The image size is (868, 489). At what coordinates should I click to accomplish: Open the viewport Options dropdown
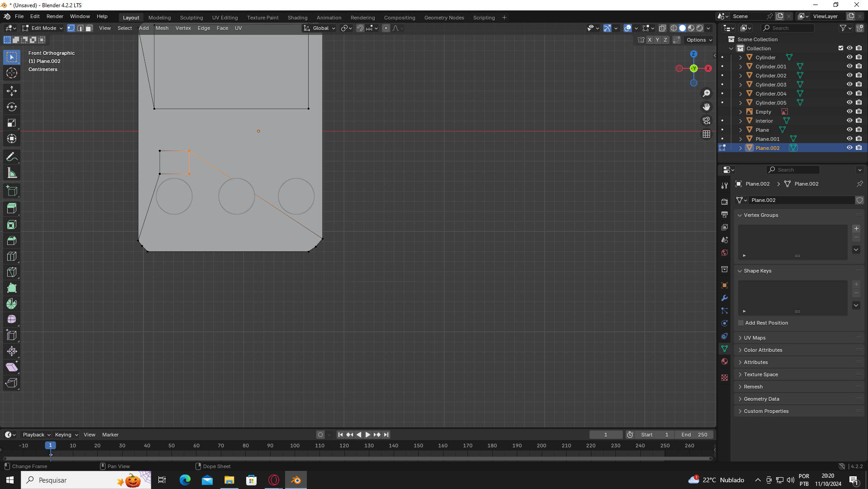point(699,40)
